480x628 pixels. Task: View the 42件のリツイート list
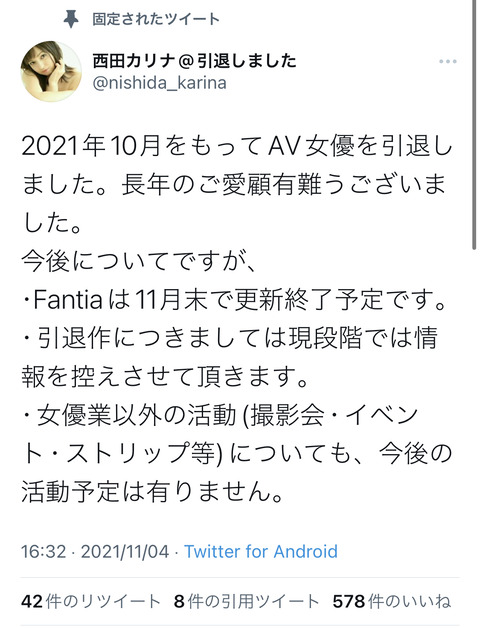pyautogui.click(x=91, y=601)
